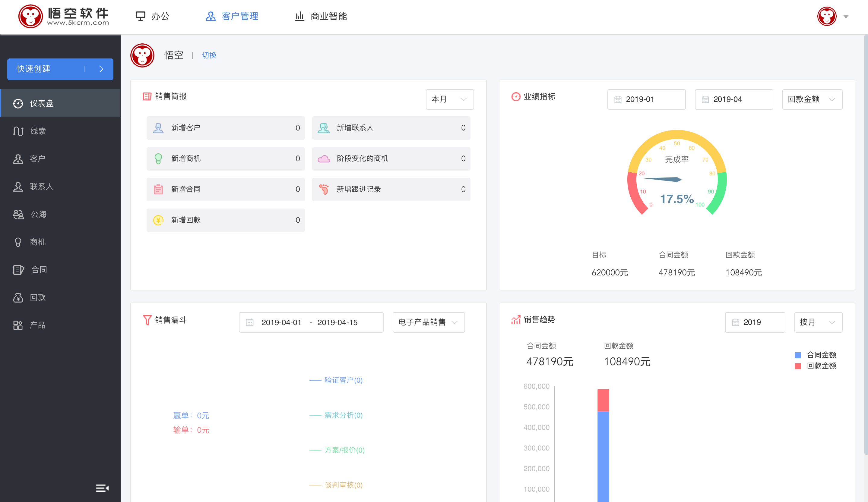Open the 本月 period dropdown
868x502 pixels.
[x=449, y=99]
